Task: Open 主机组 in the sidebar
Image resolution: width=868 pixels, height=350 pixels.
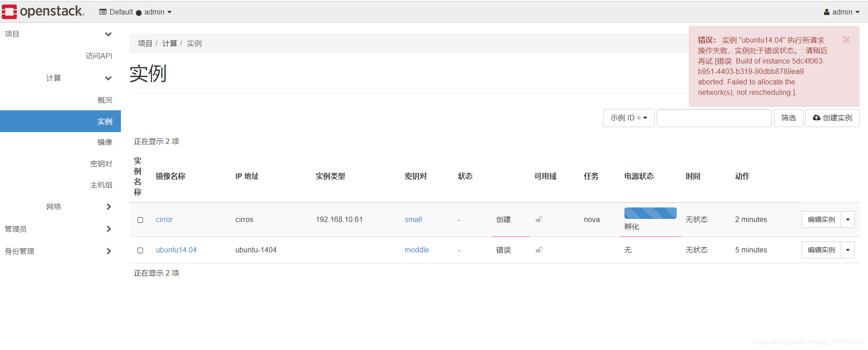Action: [x=101, y=185]
